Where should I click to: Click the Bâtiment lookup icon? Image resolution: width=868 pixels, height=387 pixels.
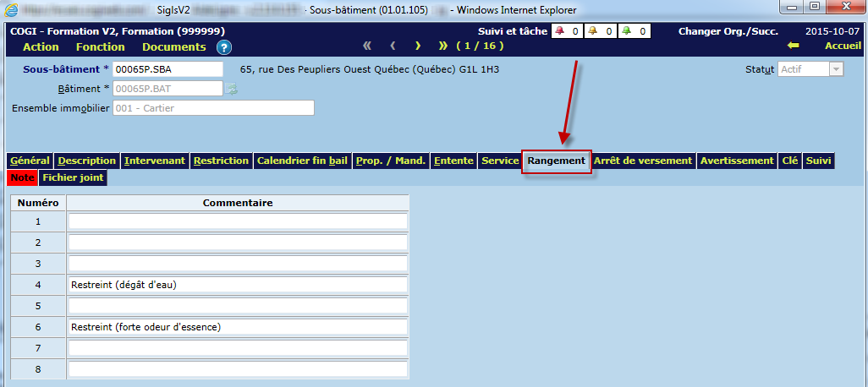(231, 88)
